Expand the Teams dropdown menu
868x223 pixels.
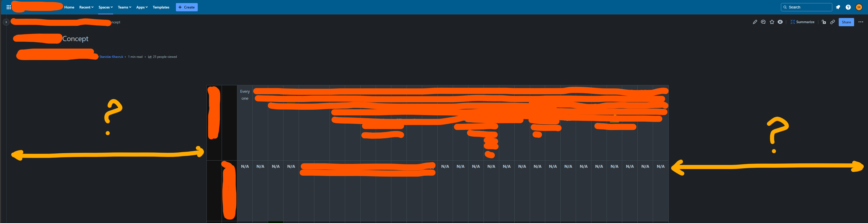124,7
